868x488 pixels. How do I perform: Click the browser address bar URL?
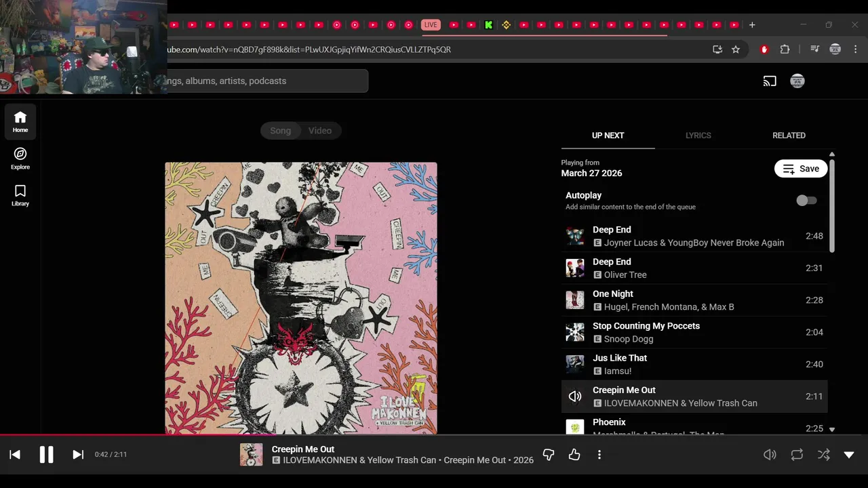click(309, 49)
